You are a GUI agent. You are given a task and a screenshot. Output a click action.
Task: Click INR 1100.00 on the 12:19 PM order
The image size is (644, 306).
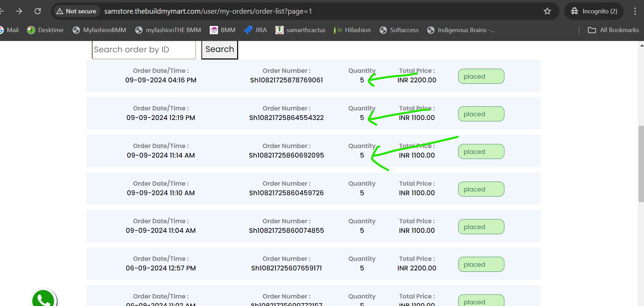click(x=417, y=118)
